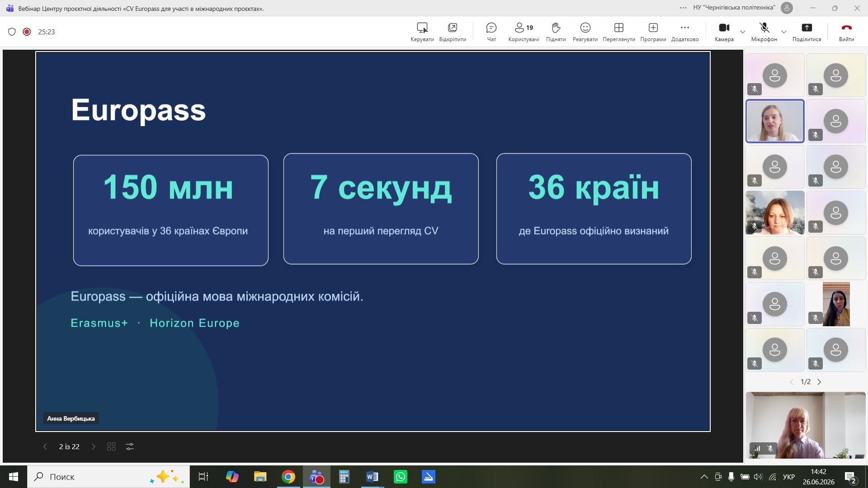Screen dimensions: 868x488
Task: Click the '7 секунд' heading on the slide
Action: 381,188
